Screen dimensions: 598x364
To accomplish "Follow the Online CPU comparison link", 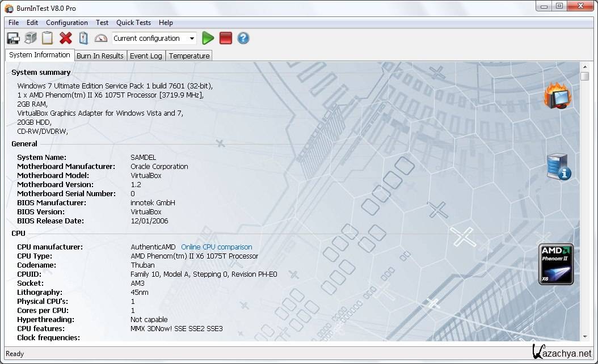I will click(216, 247).
